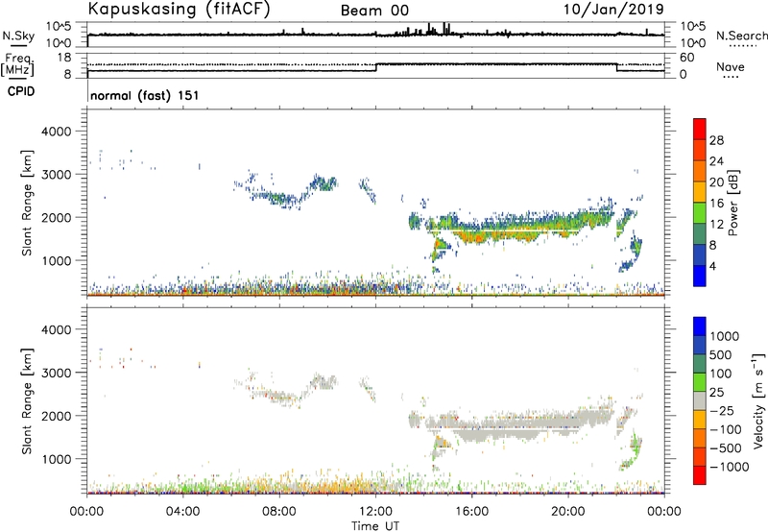768x532 pixels.
Task: Click the "100" Velocity colorbar tick label
Action: [721, 374]
